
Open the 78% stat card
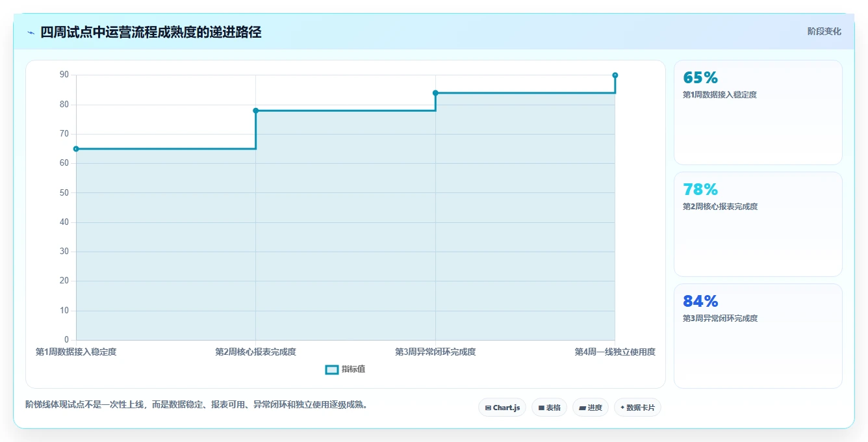tap(758, 224)
